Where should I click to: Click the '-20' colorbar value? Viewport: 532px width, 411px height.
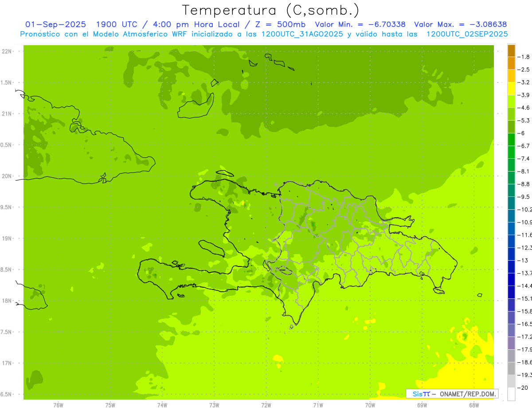click(x=523, y=388)
